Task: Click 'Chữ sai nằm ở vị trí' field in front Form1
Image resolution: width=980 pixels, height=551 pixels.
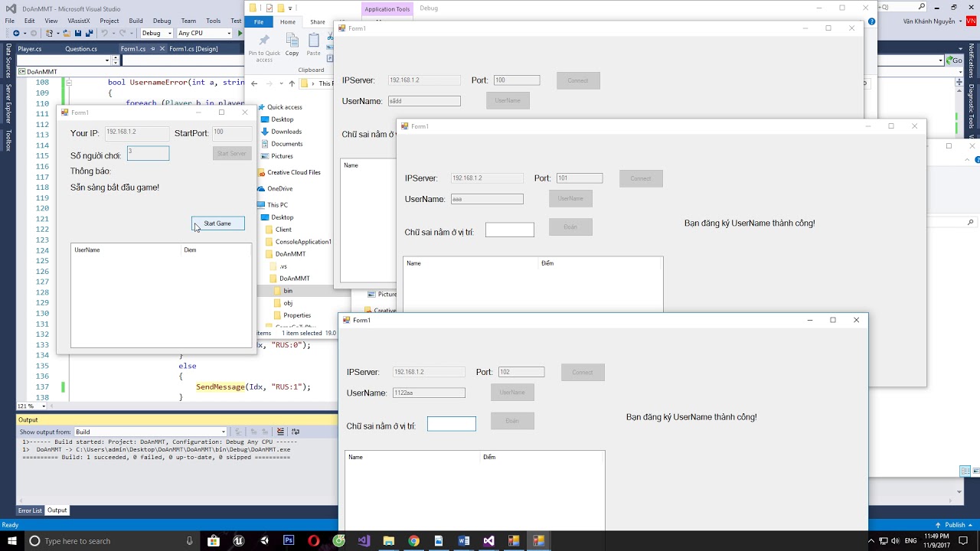Action: [452, 423]
